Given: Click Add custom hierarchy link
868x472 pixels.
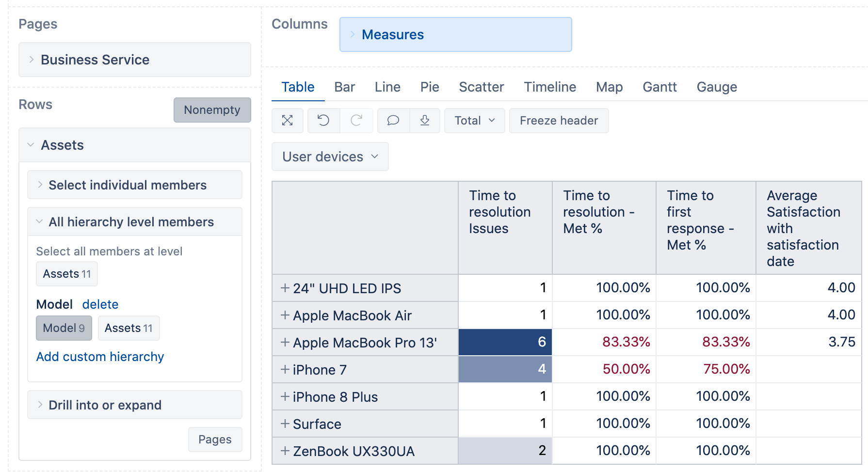Looking at the screenshot, I should click(x=100, y=357).
